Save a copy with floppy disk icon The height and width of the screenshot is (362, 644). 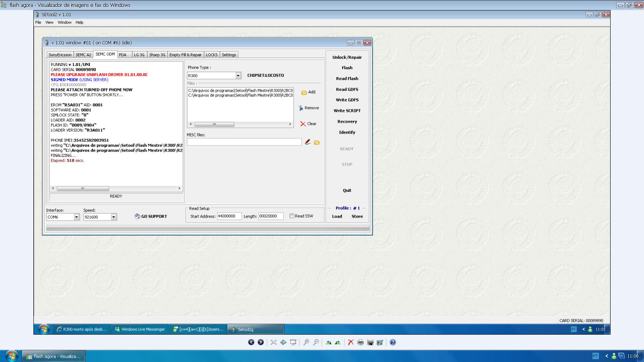pos(370,342)
